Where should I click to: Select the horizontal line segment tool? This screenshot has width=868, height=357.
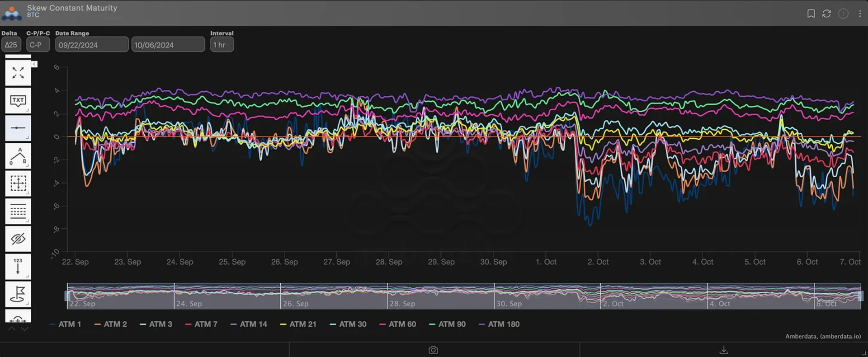tap(18, 128)
